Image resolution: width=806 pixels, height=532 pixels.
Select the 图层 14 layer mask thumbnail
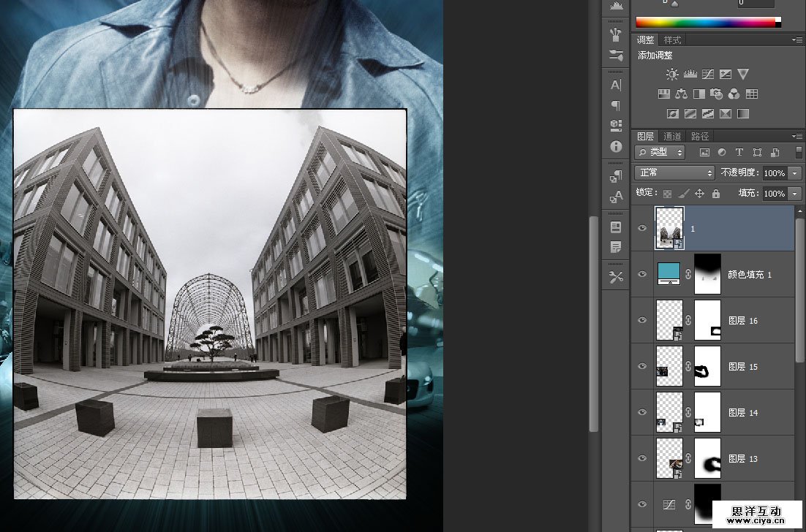tap(707, 412)
